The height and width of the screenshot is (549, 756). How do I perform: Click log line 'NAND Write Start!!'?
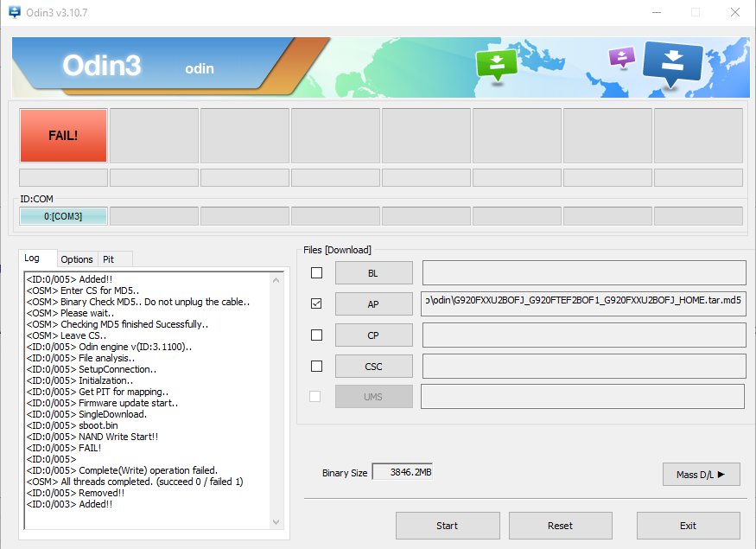92,437
